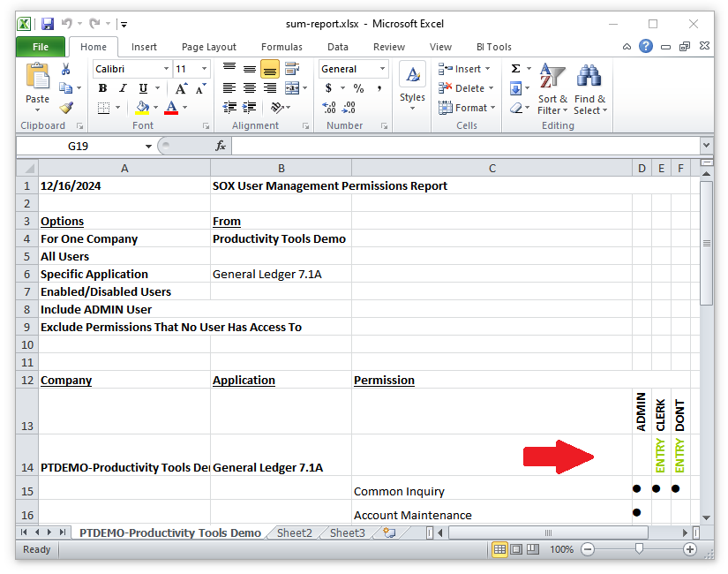Click the vertical scrollbar thumb
The image size is (728, 574).
[706, 243]
